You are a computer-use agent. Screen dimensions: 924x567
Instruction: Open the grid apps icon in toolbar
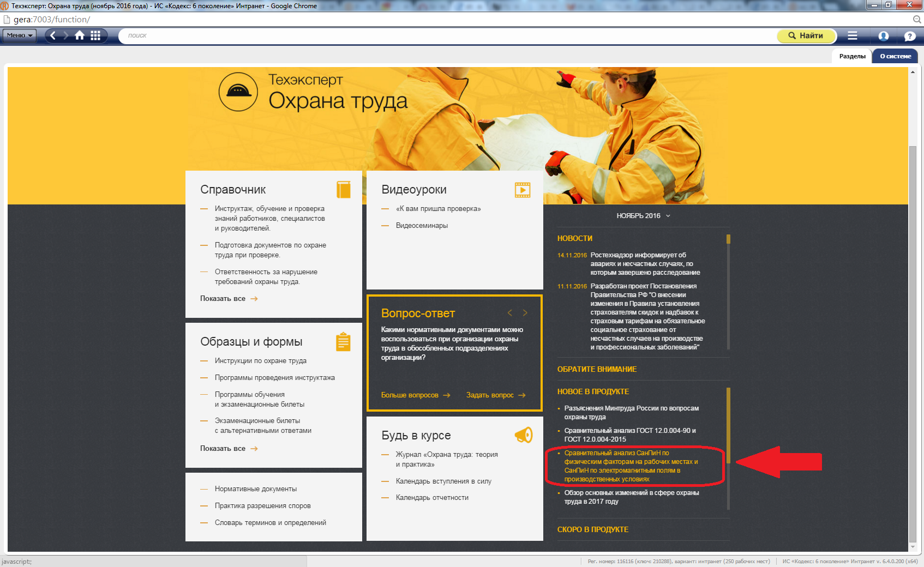95,35
